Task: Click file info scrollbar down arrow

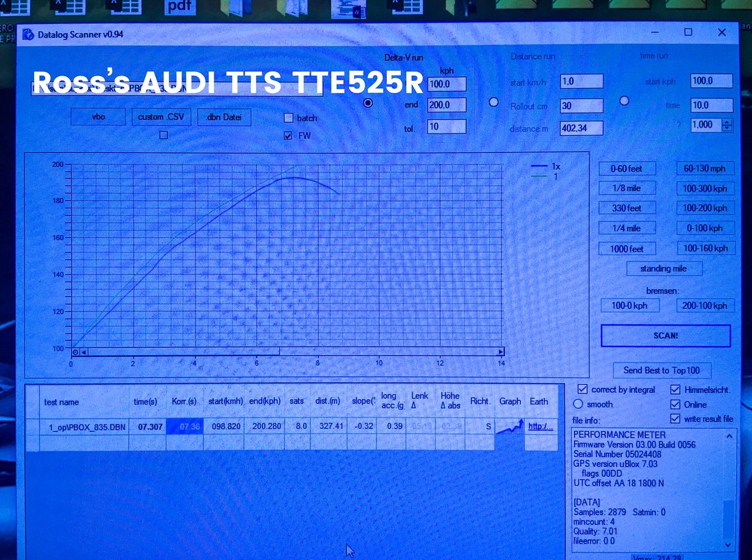Action: (x=728, y=545)
